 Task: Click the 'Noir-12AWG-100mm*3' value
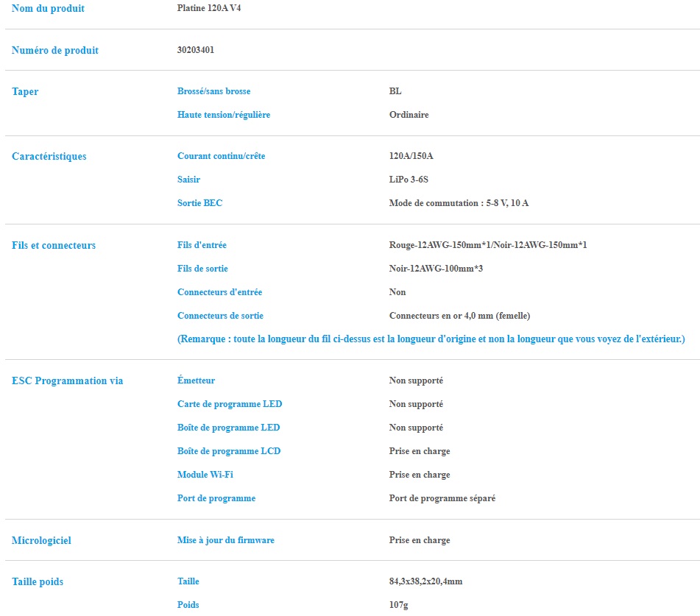click(436, 269)
